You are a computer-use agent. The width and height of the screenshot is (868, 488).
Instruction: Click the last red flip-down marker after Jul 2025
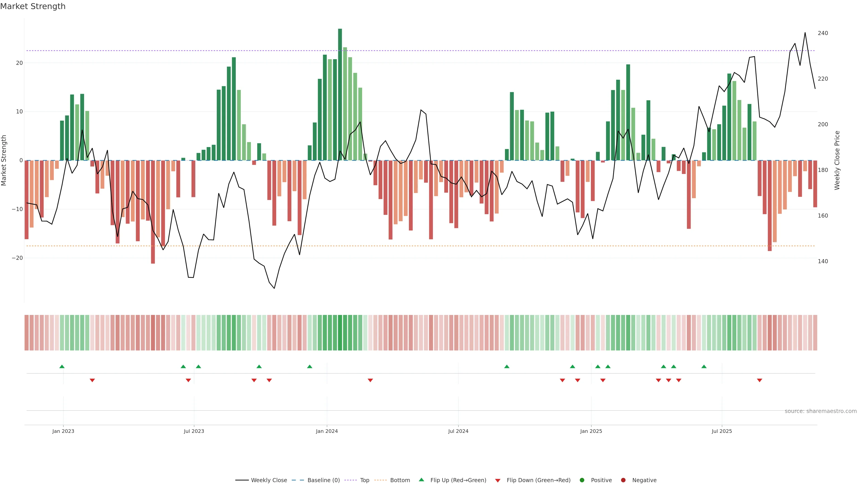pyautogui.click(x=759, y=380)
